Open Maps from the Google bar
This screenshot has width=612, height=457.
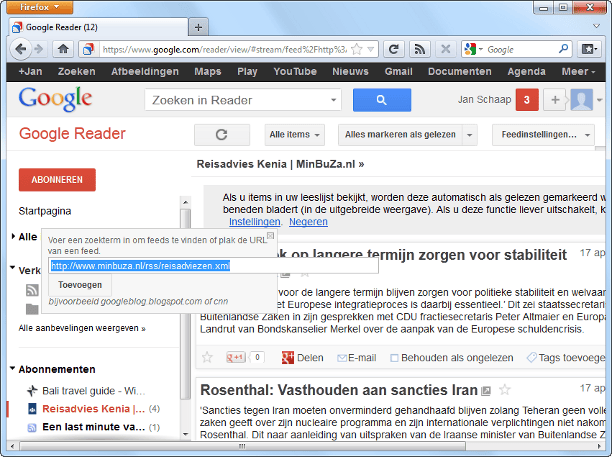click(208, 71)
